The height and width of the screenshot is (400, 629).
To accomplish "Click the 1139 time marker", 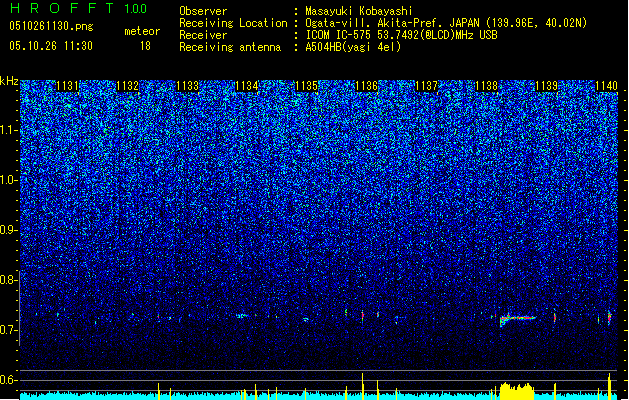I will pos(546,86).
